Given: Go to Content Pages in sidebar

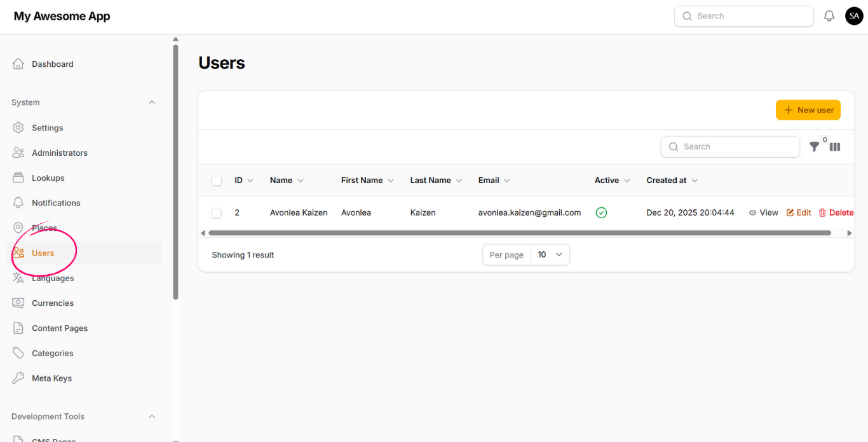Looking at the screenshot, I should (x=60, y=328).
